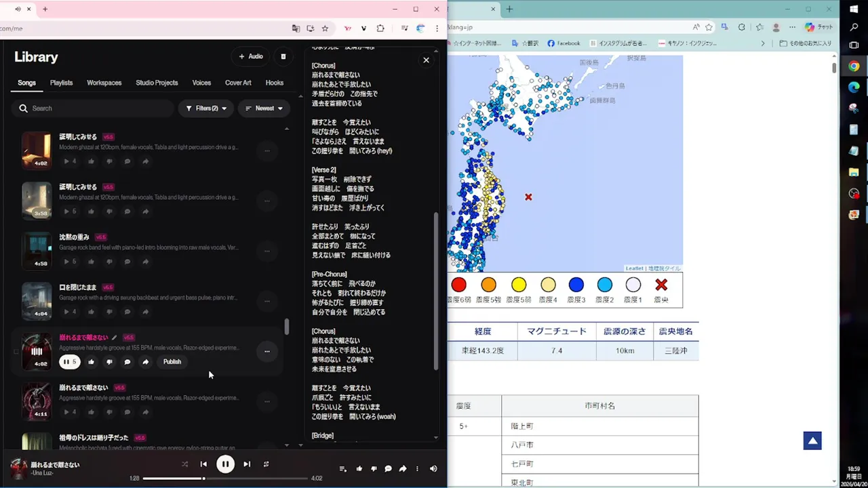This screenshot has width=868, height=488.
Task: Switch to the Playlists tab
Action: coord(61,83)
